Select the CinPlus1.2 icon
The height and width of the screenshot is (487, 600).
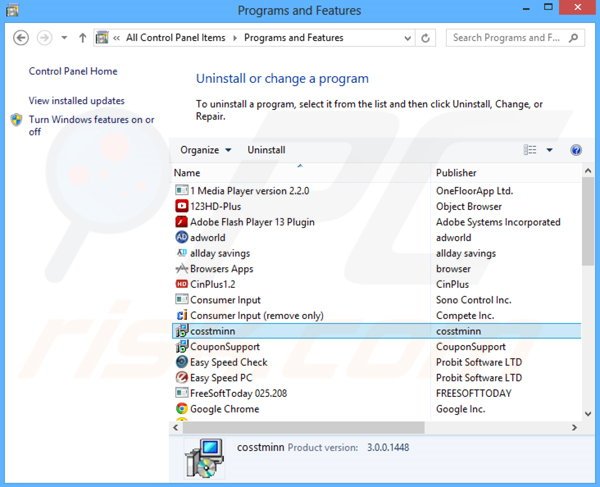pos(182,284)
